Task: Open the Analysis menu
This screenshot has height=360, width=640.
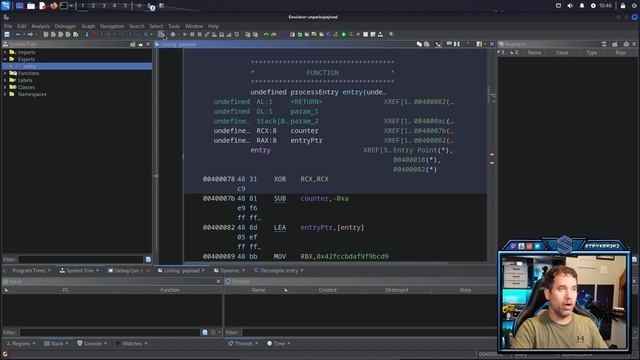Action: [40, 26]
